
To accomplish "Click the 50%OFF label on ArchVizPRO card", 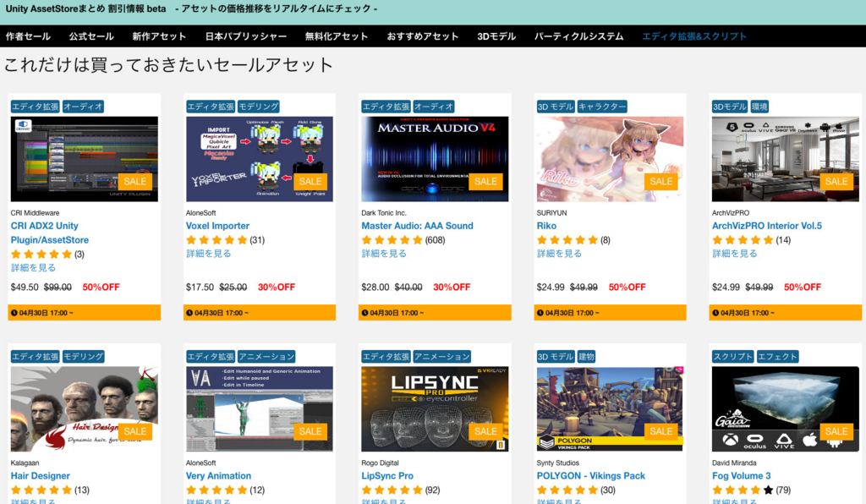I will coord(803,287).
